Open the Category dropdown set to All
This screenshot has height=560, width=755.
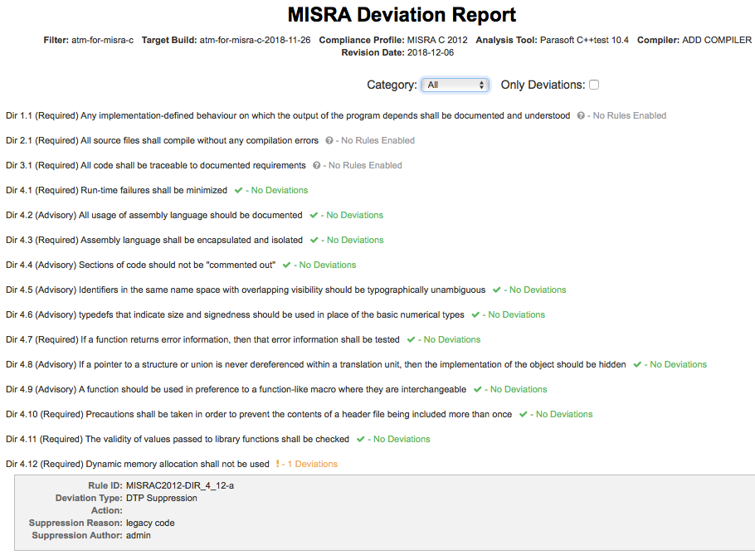tap(455, 85)
